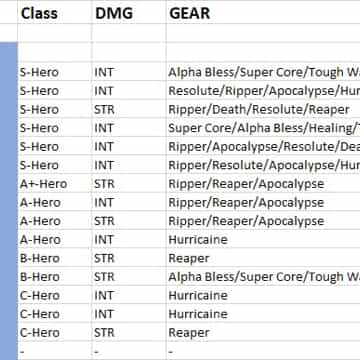Select the dash cell under GEAR column
This screenshot has height=360, width=360.
pyautogui.click(x=263, y=351)
